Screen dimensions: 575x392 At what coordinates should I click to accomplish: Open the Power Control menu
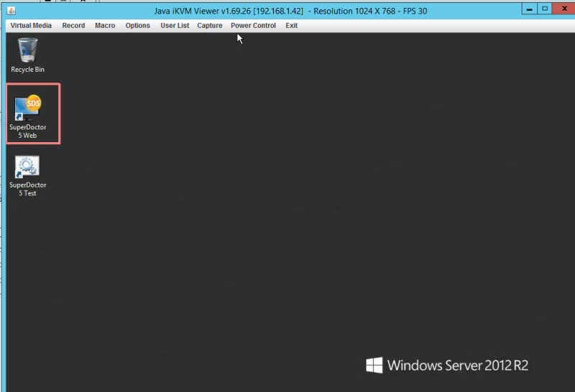pos(253,26)
